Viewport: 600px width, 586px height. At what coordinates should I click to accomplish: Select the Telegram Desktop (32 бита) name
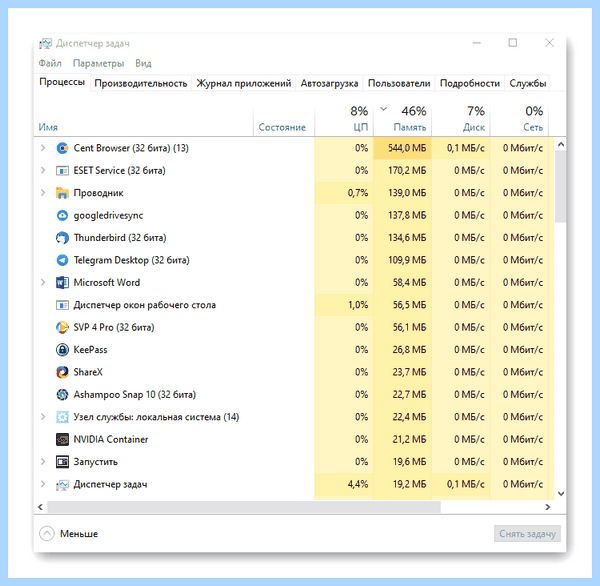click(131, 260)
